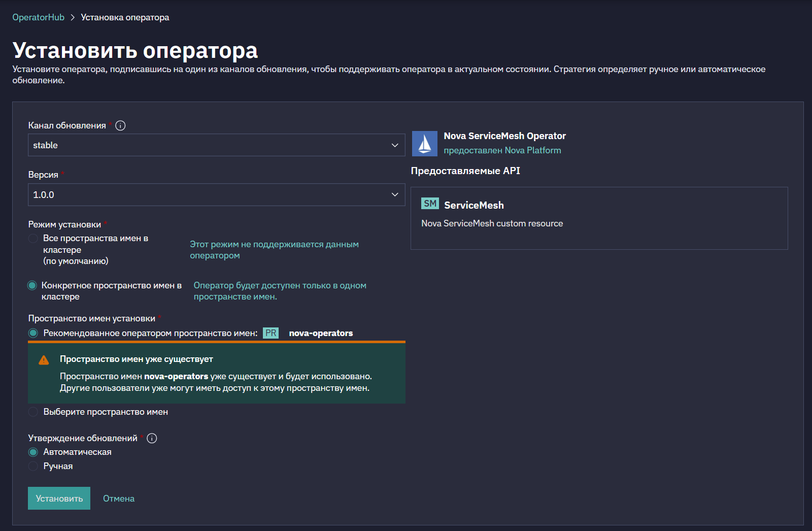Expand the 1.0.0 version dropdown

tap(216, 194)
